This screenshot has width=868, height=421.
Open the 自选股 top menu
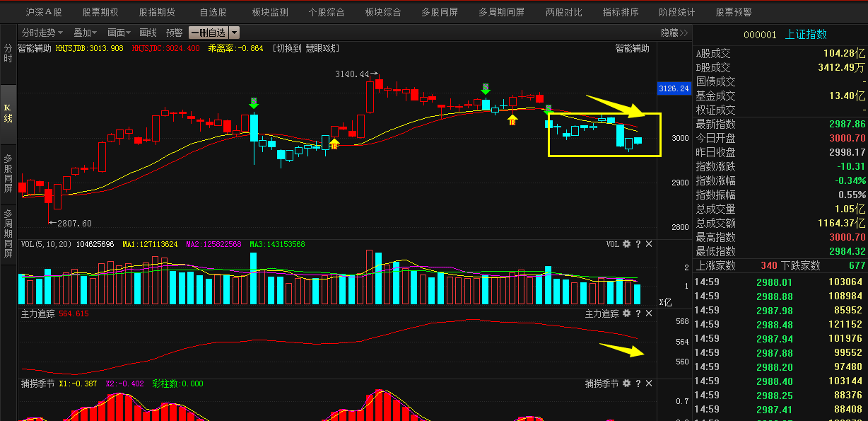(x=213, y=12)
